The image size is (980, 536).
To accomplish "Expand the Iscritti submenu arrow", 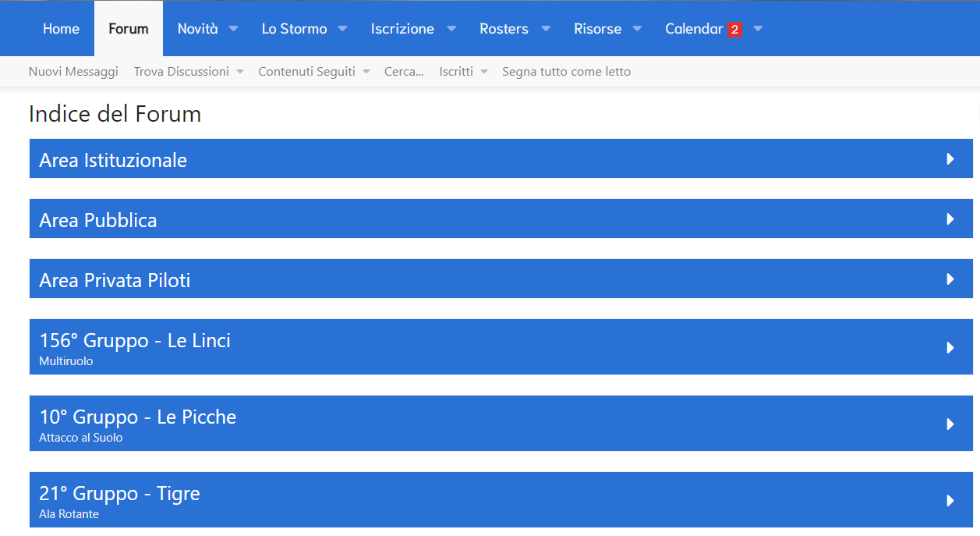I will [484, 72].
